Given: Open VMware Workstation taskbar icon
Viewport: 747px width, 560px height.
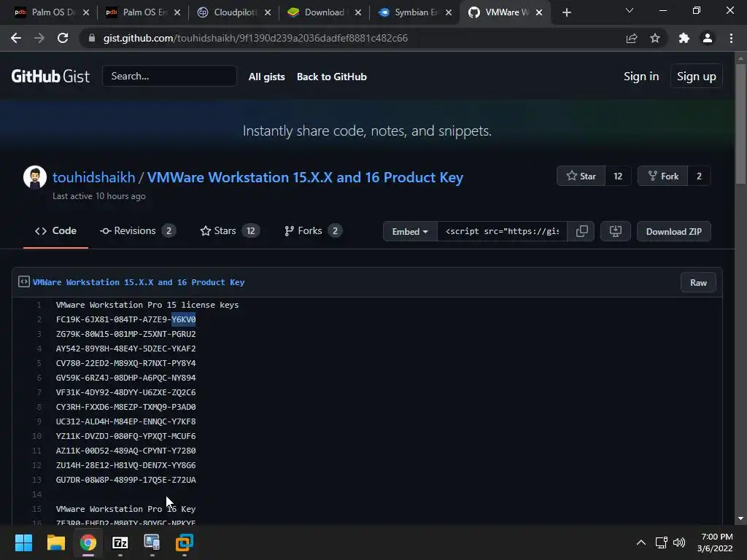Looking at the screenshot, I should click(x=185, y=542).
